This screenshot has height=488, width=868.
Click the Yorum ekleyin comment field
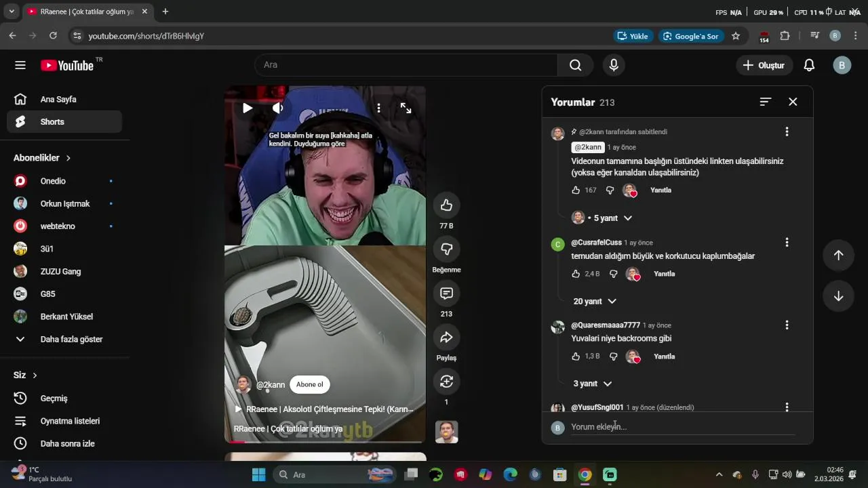click(683, 427)
